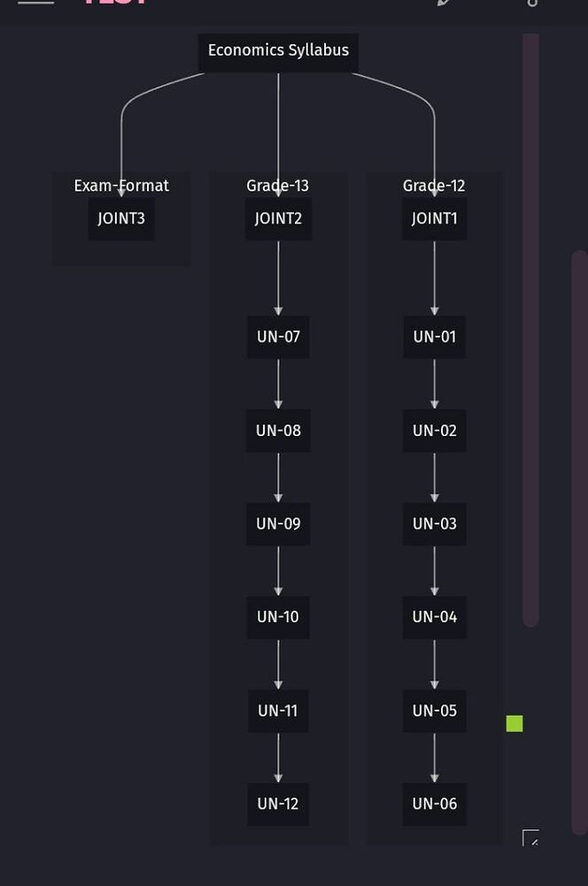The height and width of the screenshot is (886, 588).
Task: Select the green square indicator on the right
Action: [514, 724]
